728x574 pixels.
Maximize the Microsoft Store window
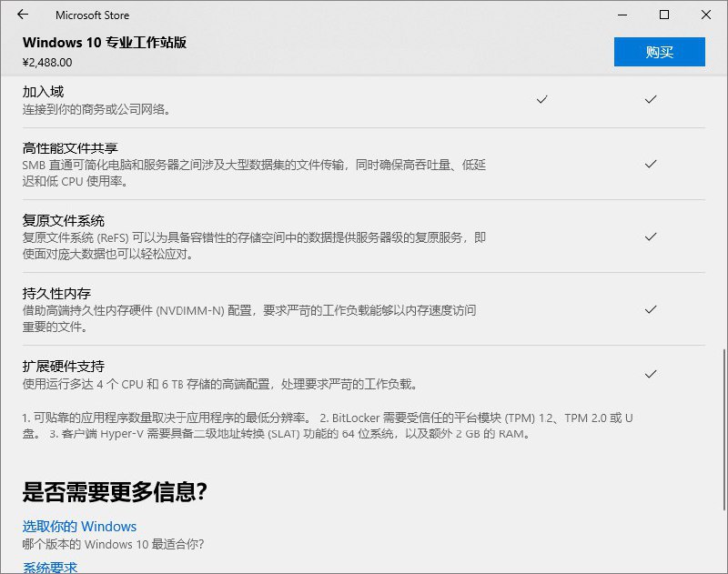(x=664, y=15)
